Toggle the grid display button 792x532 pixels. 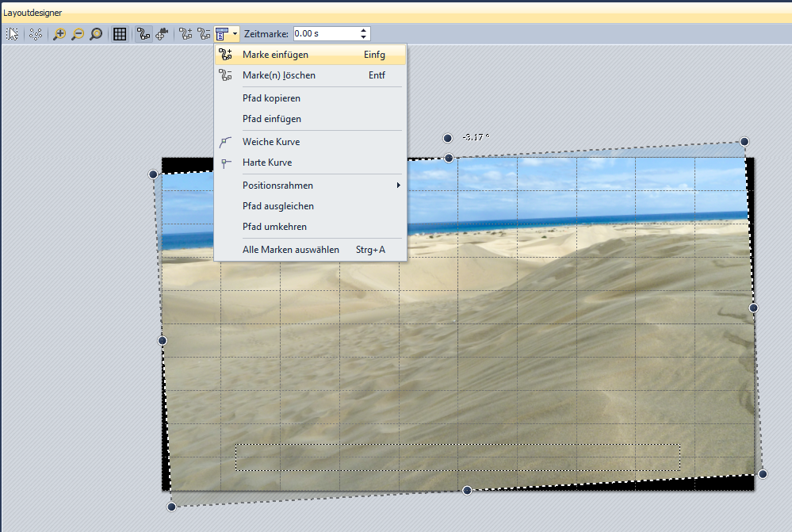point(120,34)
